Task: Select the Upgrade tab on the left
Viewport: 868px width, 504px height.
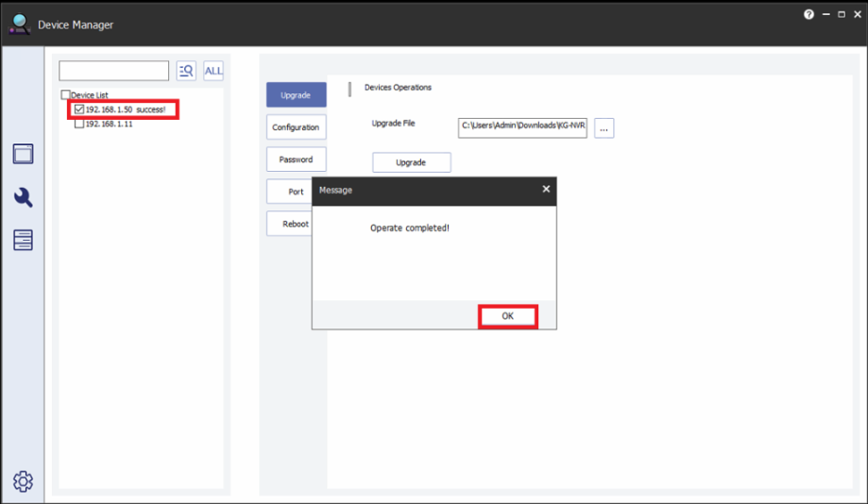Action: [296, 95]
